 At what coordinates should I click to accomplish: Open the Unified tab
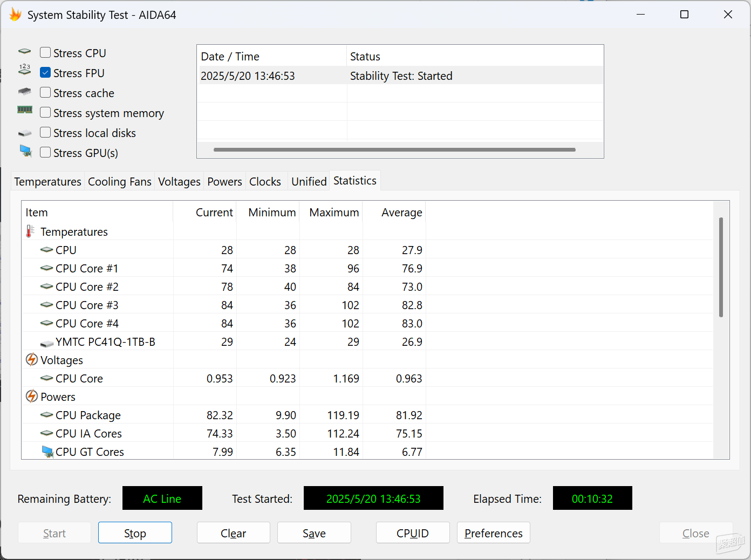pyautogui.click(x=309, y=182)
